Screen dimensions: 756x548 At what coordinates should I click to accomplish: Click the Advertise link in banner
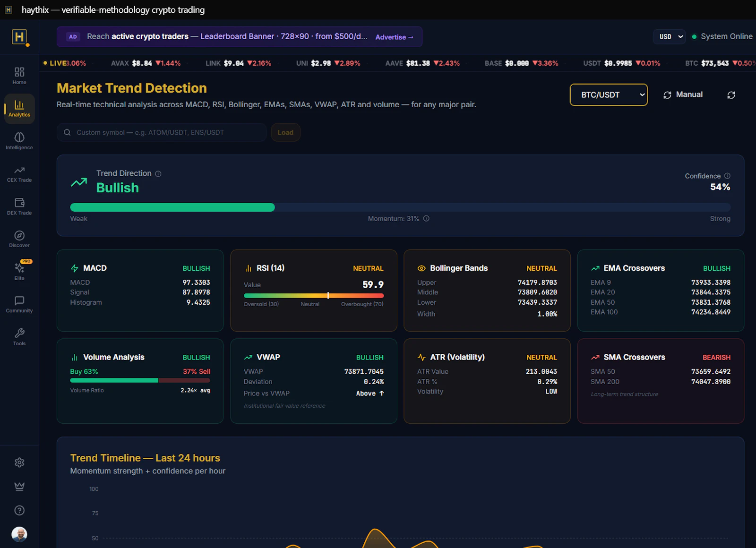(x=395, y=37)
